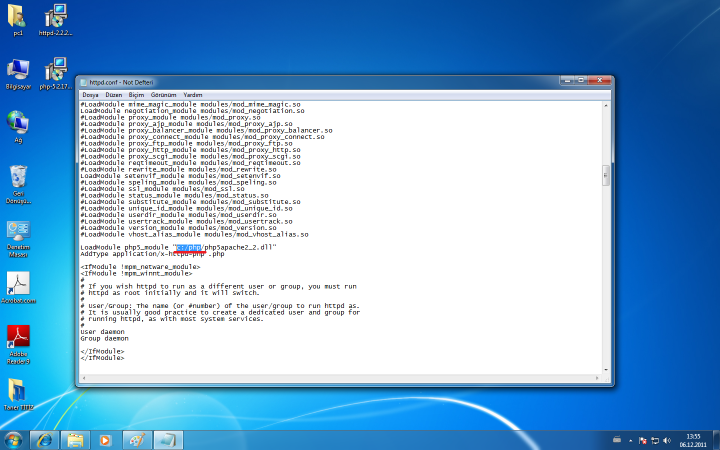This screenshot has width=720, height=450.
Task: Open the Biçim menu
Action: coord(136,95)
